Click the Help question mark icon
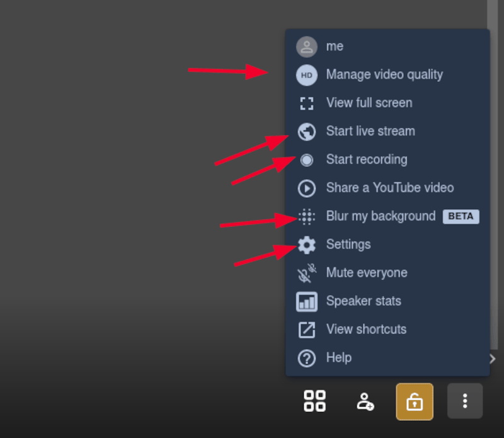 307,358
